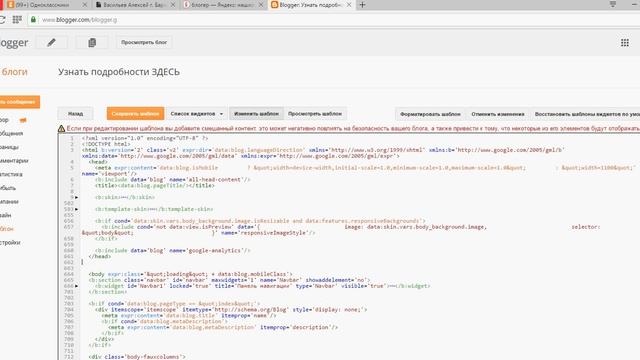
Task: Click Восстановить шаблоны виджетов по умолчанию
Action: point(585,114)
